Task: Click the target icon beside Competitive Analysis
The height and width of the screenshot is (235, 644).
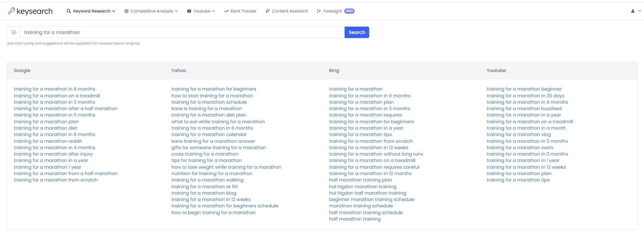Action: (x=126, y=11)
